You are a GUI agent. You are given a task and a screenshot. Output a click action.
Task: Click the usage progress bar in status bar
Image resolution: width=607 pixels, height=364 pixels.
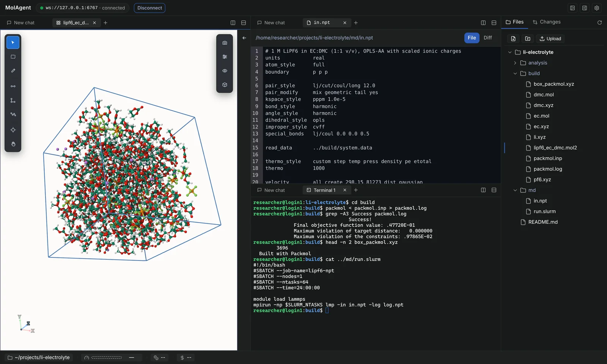coord(107,358)
